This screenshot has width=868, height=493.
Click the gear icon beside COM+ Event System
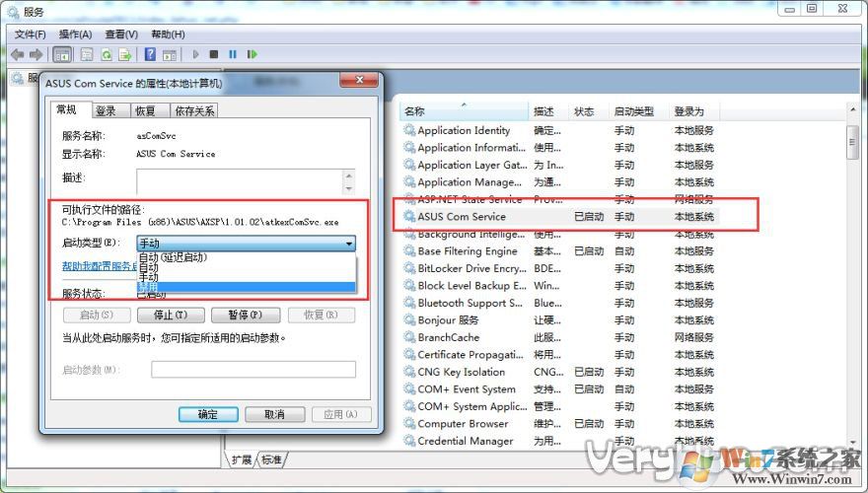pos(409,389)
